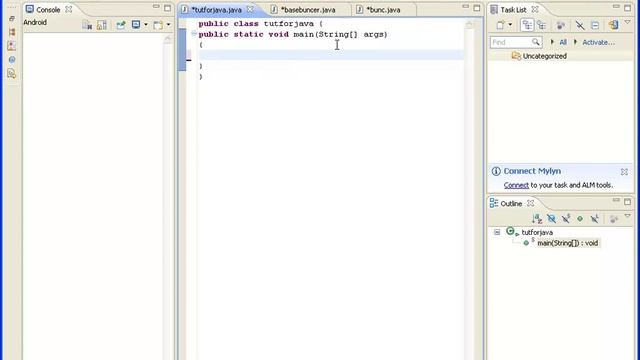Click the Clear Console icon
This screenshot has height=360, width=640.
point(87,25)
